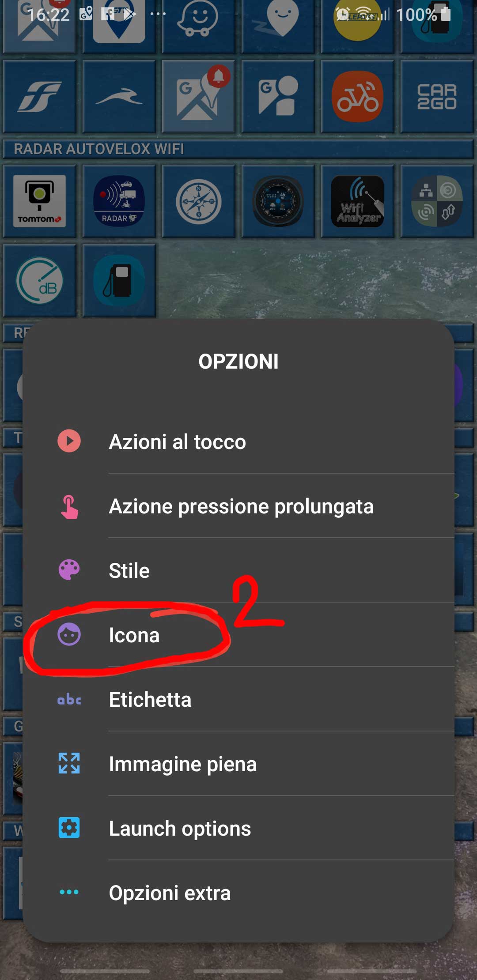Tap Opzioni extra at the bottom
Image resolution: width=477 pixels, height=980 pixels.
[238, 893]
